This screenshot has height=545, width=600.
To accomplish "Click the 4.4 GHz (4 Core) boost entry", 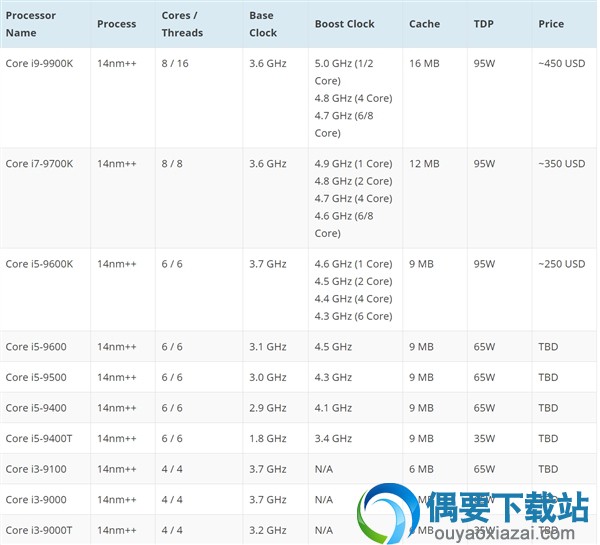I will click(354, 299).
